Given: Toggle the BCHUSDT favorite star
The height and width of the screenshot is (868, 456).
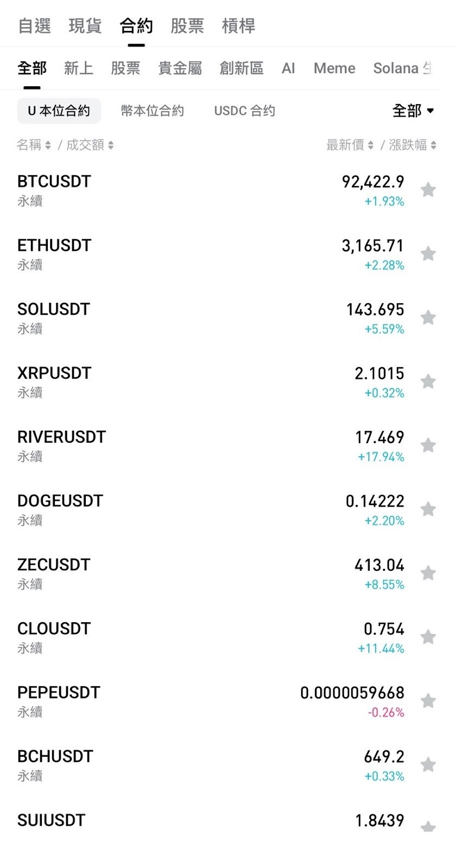Looking at the screenshot, I should pos(428,765).
